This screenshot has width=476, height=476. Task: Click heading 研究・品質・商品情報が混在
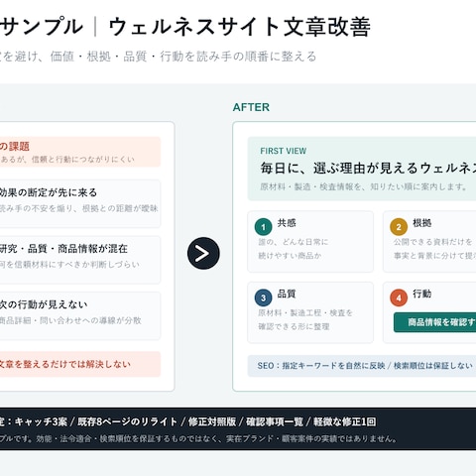pyautogui.click(x=63, y=249)
